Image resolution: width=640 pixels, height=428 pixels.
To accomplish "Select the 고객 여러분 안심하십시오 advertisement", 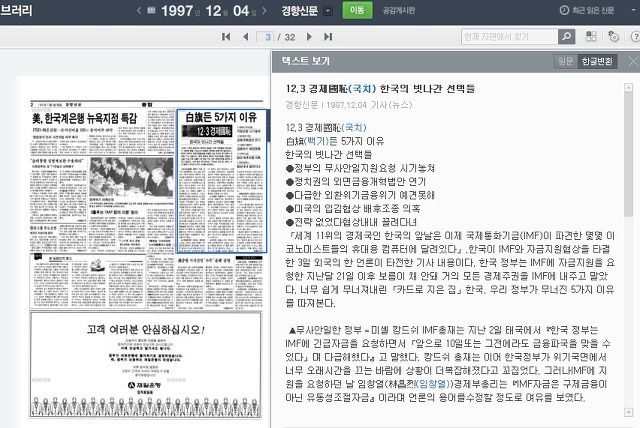I will [145, 365].
